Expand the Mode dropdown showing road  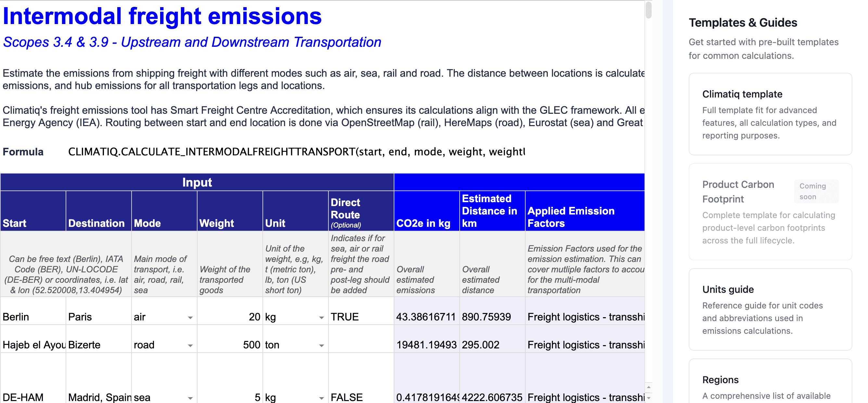(190, 346)
